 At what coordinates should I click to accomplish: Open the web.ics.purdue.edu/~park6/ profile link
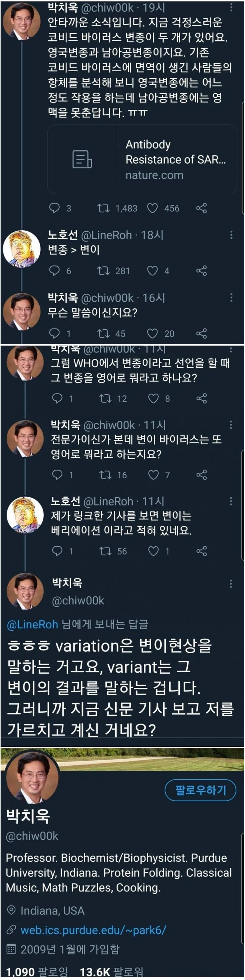click(x=93, y=930)
